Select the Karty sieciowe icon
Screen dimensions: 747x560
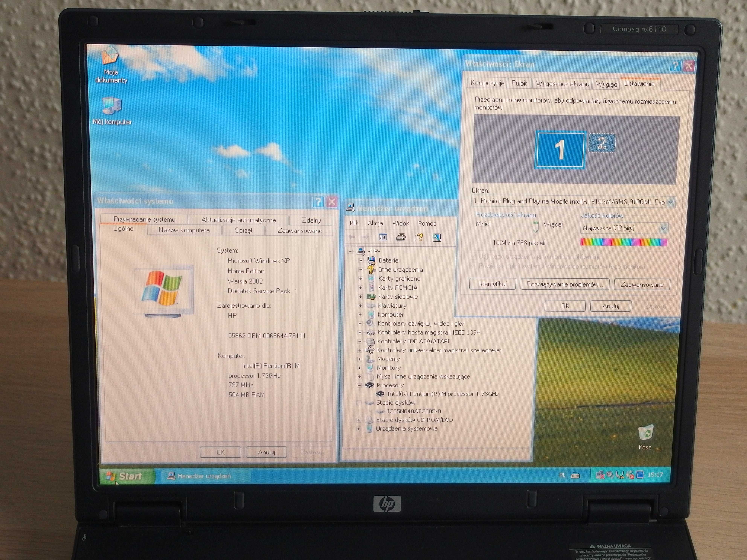(x=371, y=297)
